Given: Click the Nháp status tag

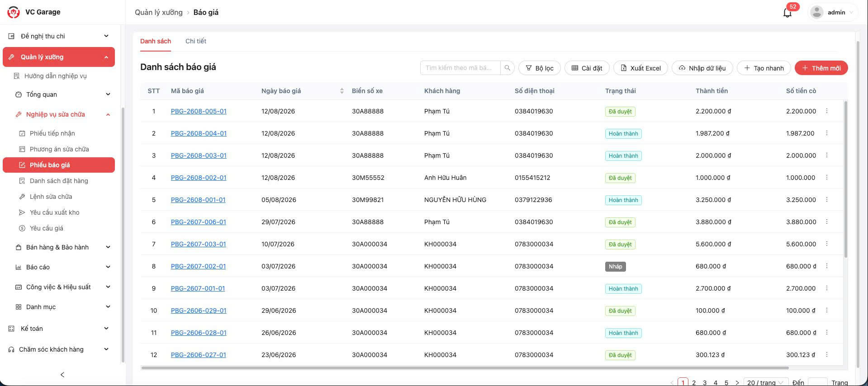Looking at the screenshot, I should pyautogui.click(x=616, y=266).
